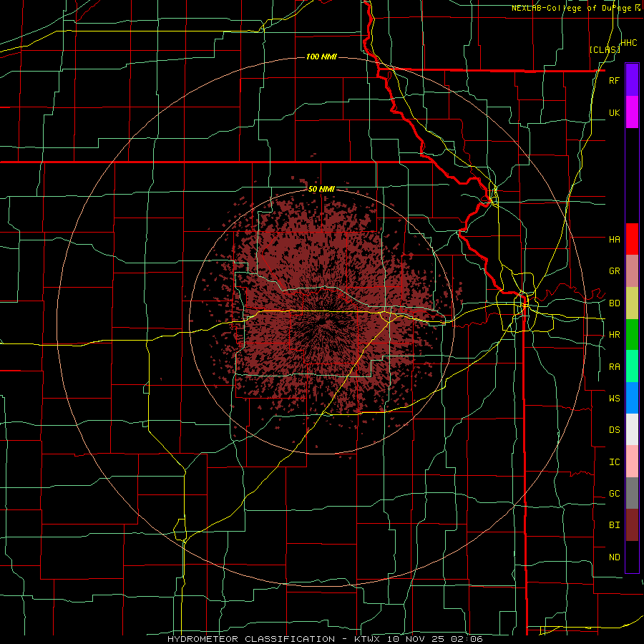The height and width of the screenshot is (644, 644).
Task: Select the GR pink-brown legend swatch
Action: point(632,270)
